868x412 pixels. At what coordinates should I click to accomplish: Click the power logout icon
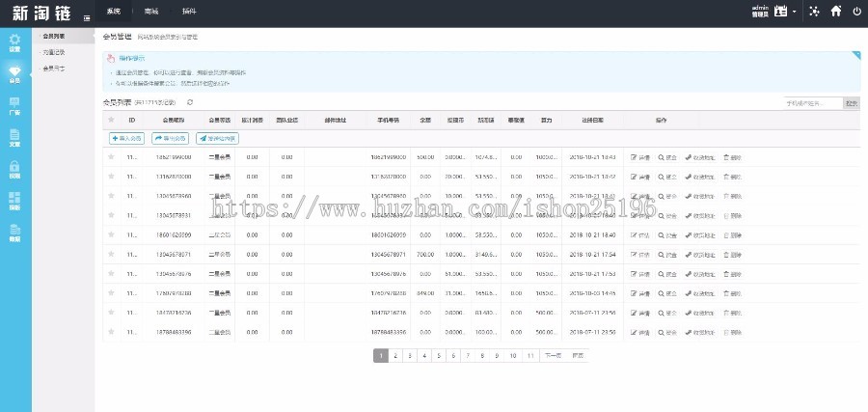click(x=855, y=12)
